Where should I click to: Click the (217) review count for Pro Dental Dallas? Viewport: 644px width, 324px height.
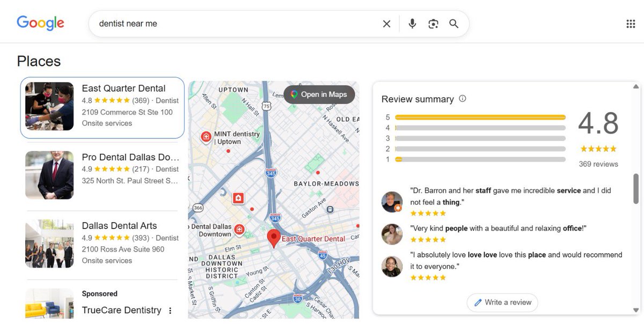[141, 169]
